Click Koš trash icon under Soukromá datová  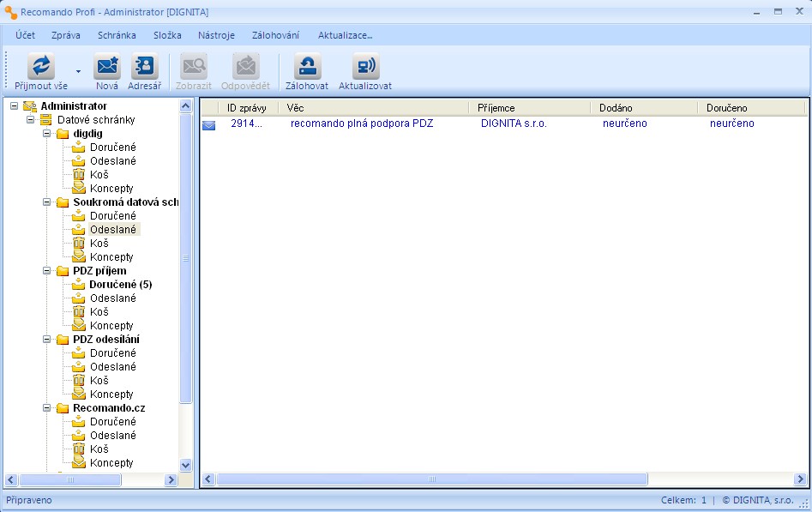pos(79,243)
